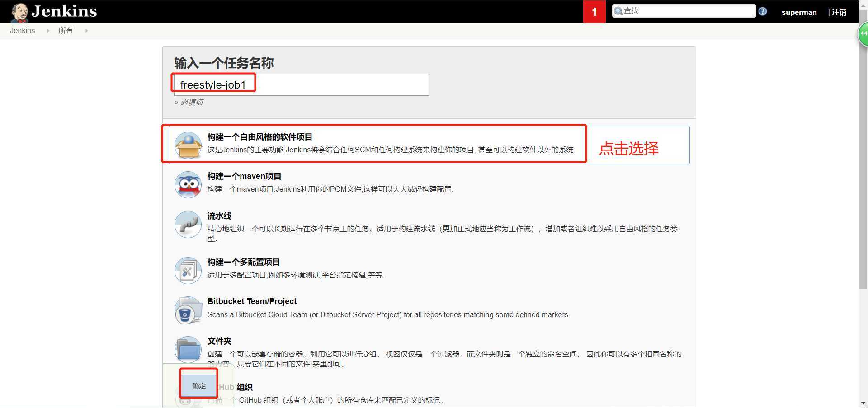Select the multi-configuration project icon
This screenshot has height=408, width=868.
[x=188, y=270]
